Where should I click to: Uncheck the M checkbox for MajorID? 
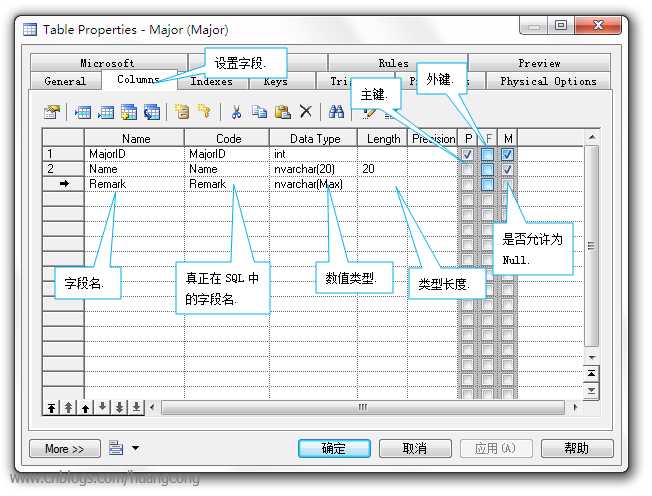pyautogui.click(x=507, y=154)
